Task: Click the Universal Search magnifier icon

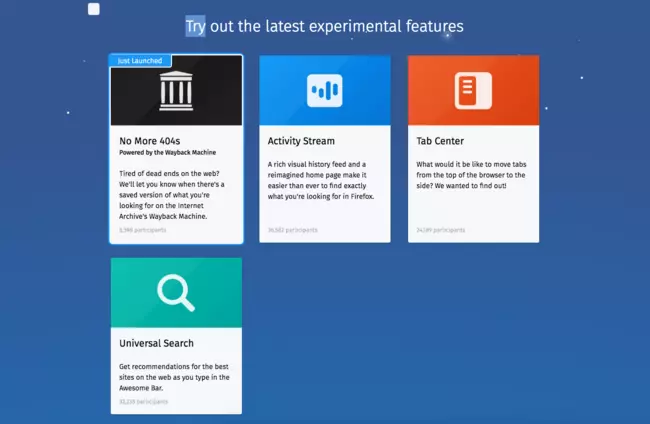Action: tap(176, 293)
